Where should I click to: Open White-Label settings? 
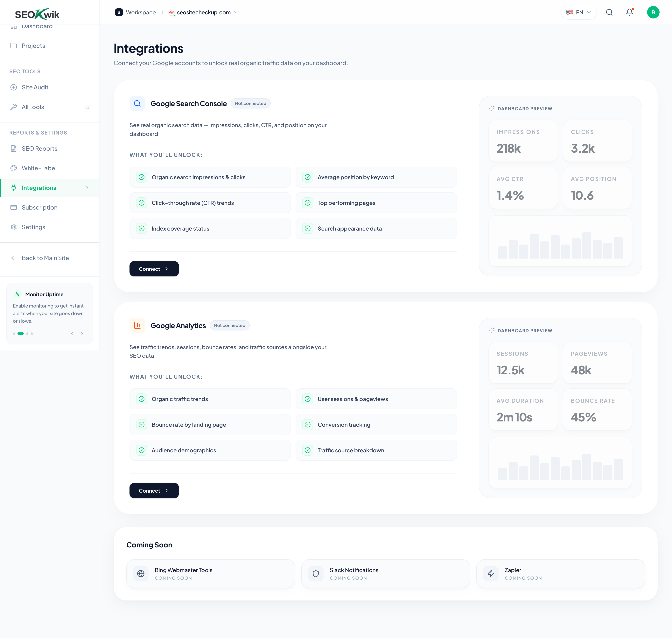click(50, 168)
